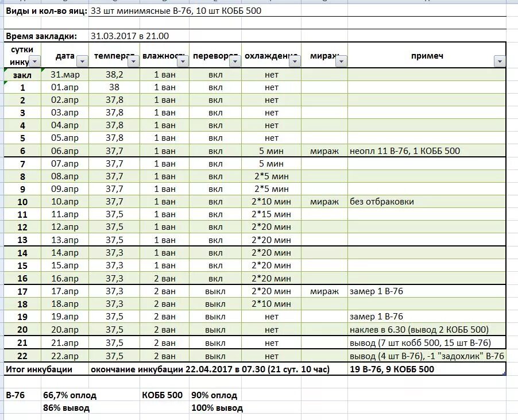
Task: Select the 'В-76' summary label cell
Action: [x=22, y=395]
